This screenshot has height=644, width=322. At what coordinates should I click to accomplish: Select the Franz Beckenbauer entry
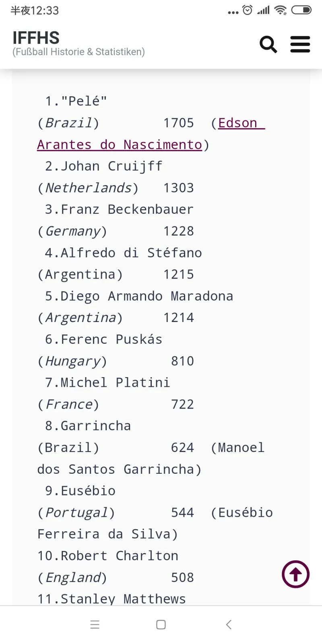point(119,209)
